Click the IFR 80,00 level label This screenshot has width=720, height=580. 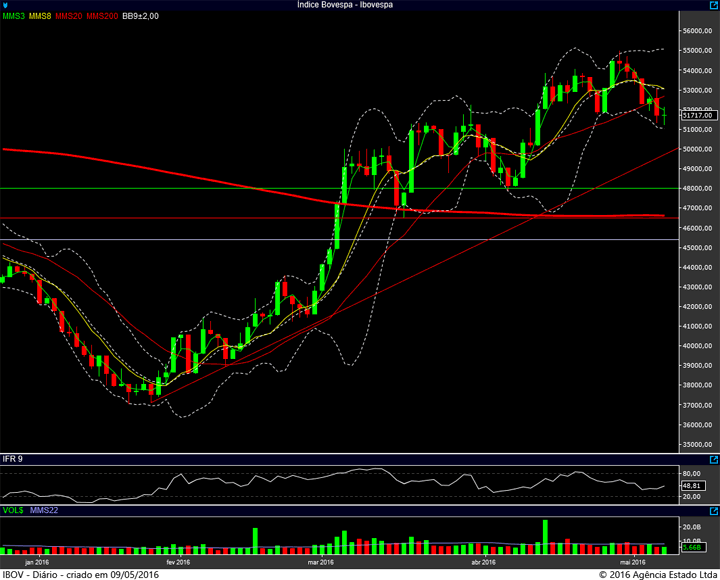pos(692,473)
